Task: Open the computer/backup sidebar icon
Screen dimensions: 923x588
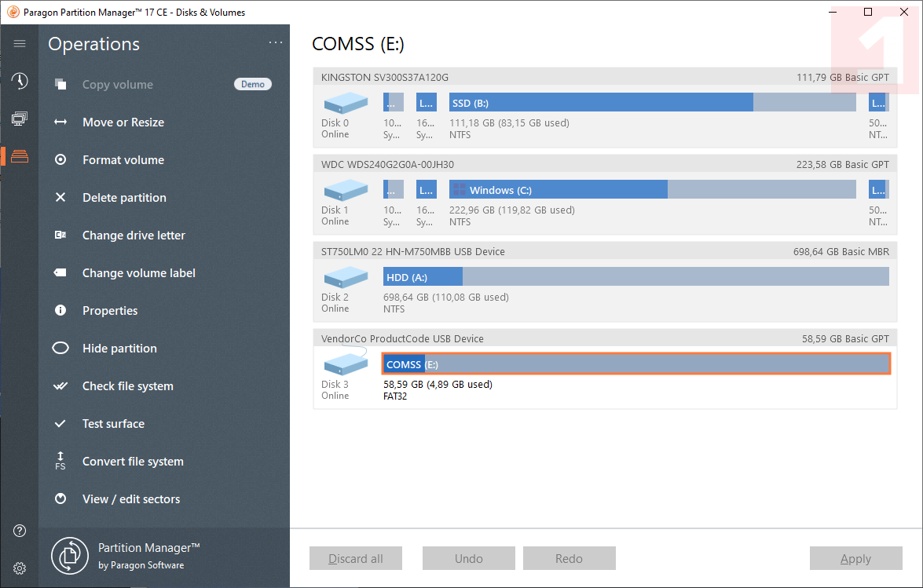Action: 20,119
